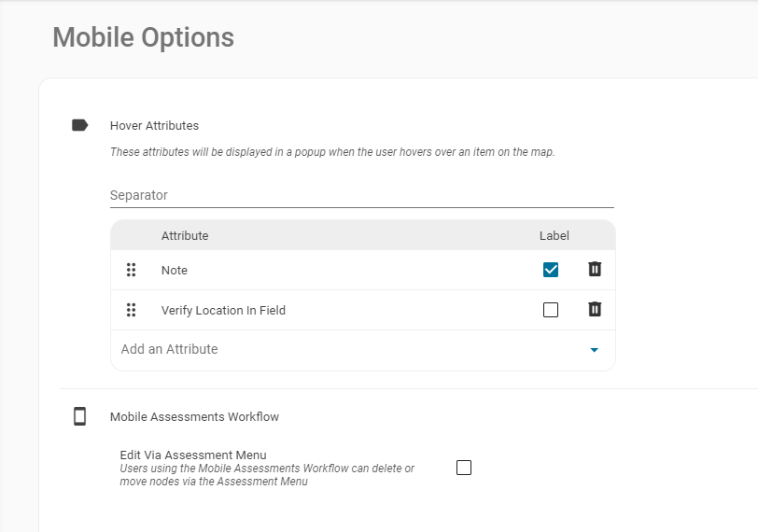Click the Mobile Options page heading
758x532 pixels.
pos(143,37)
